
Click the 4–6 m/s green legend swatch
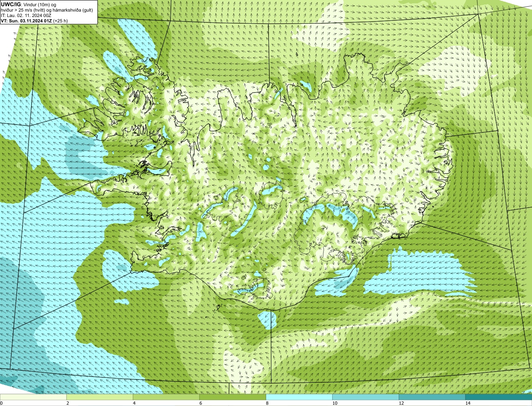(x=166, y=397)
